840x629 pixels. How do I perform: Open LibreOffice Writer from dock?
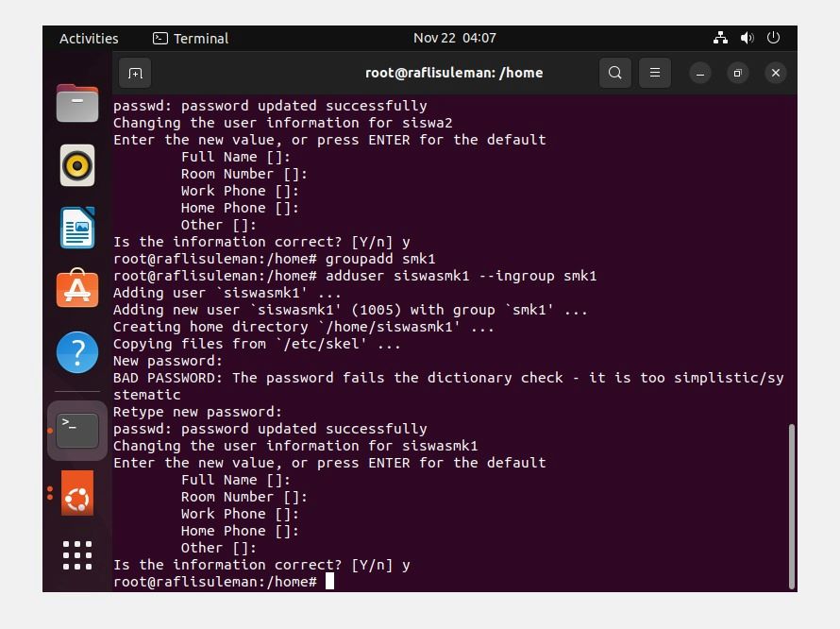(x=77, y=228)
